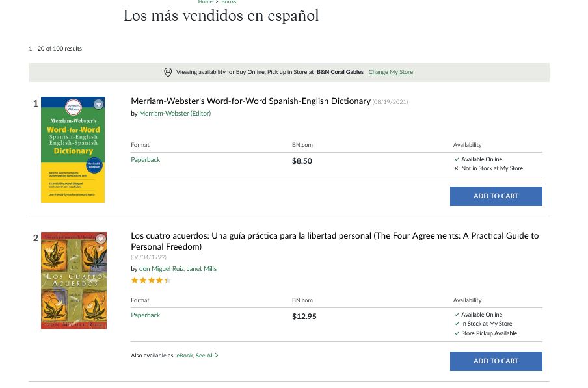The width and height of the screenshot is (588, 388).
Task: Go to Books breadcrumb
Action: click(229, 2)
